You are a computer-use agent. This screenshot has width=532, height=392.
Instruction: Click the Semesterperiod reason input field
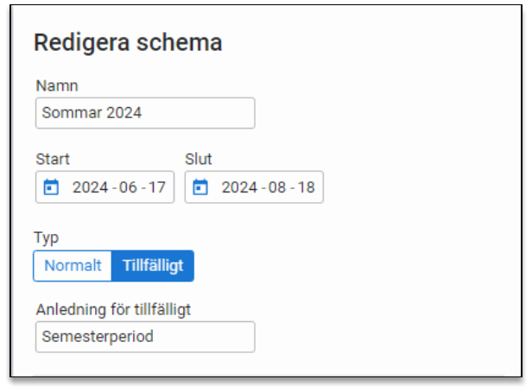[145, 337]
